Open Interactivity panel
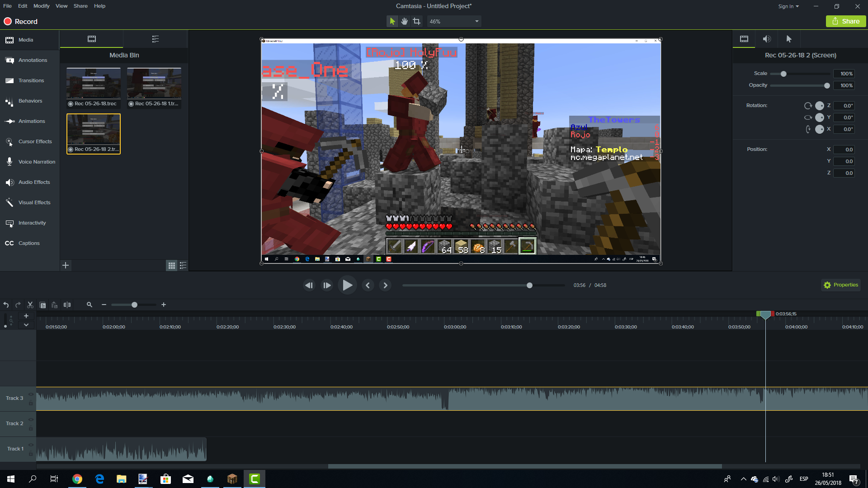This screenshot has width=868, height=488. click(29, 223)
